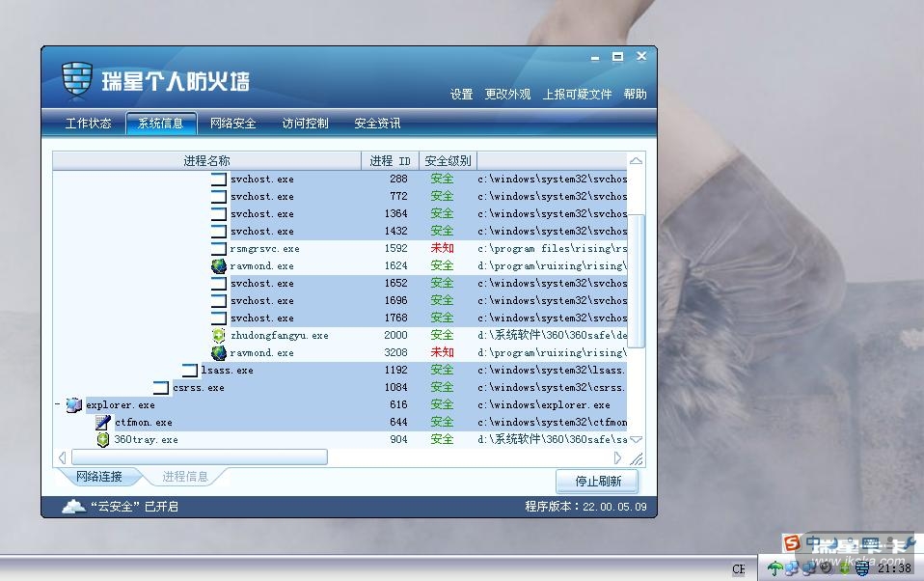Select the rsmgrsvc.exe process name
The height and width of the screenshot is (581, 924).
pyautogui.click(x=264, y=249)
